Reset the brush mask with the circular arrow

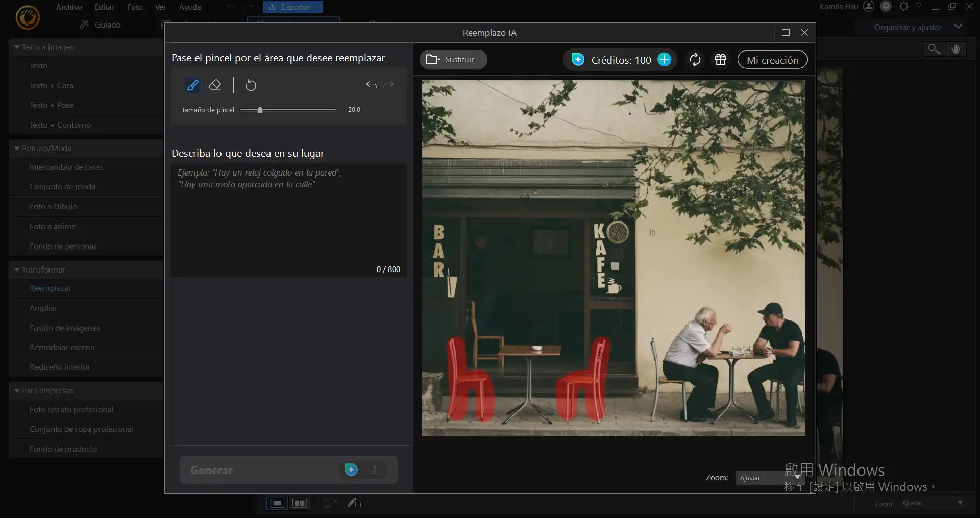click(x=251, y=85)
